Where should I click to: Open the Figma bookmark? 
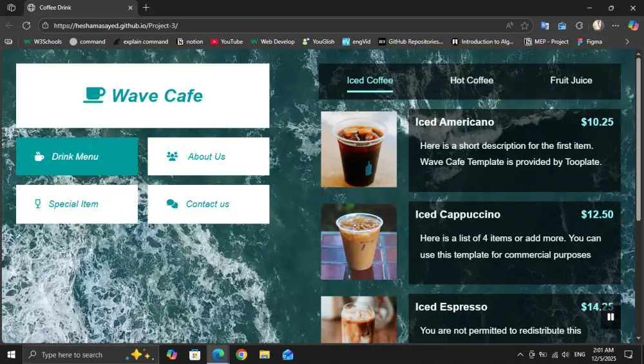click(x=589, y=41)
